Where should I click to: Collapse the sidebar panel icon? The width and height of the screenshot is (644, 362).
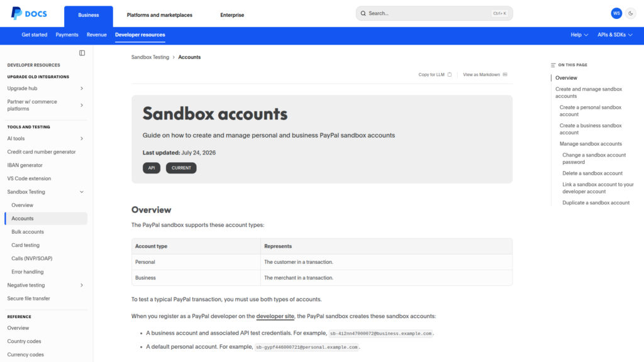click(x=82, y=53)
